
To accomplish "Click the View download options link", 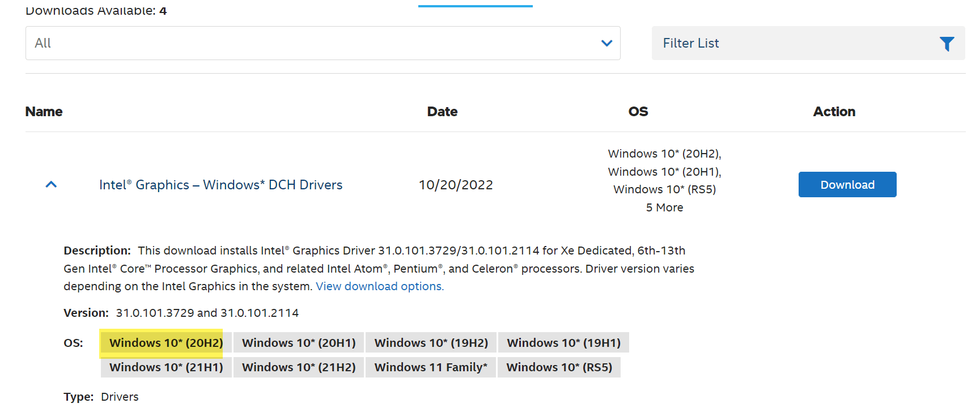I will click(380, 286).
